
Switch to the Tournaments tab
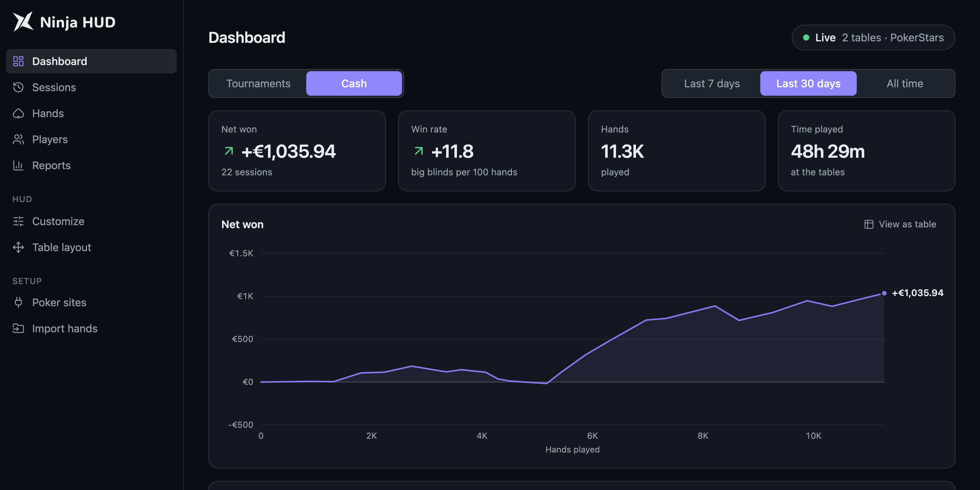(x=258, y=83)
